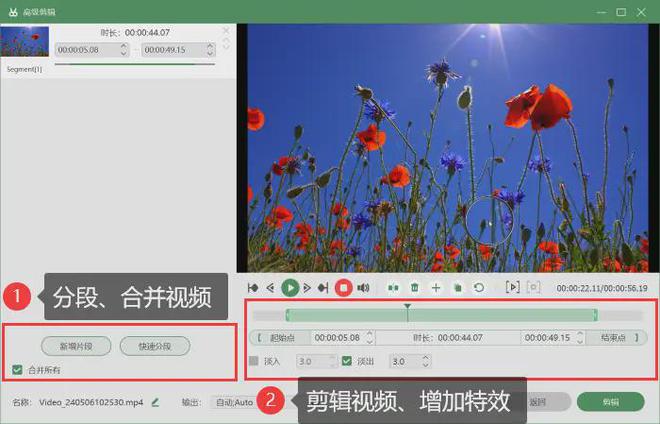Click the app logo icon in title bar
The image size is (660, 424).
tap(13, 12)
